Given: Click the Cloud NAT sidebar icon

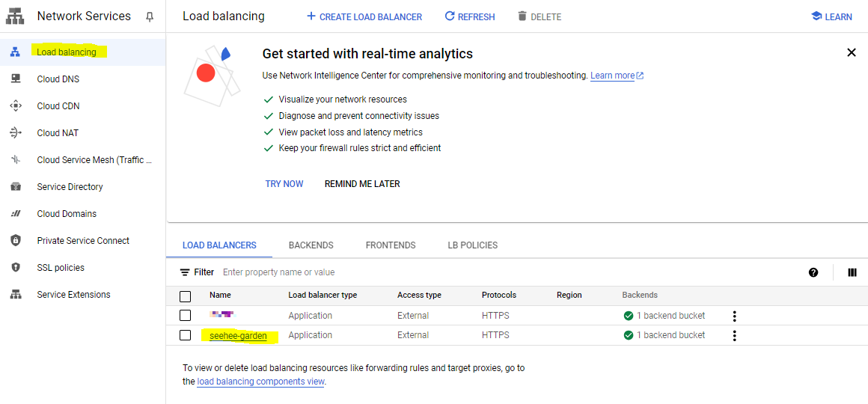Looking at the screenshot, I should pyautogui.click(x=16, y=133).
